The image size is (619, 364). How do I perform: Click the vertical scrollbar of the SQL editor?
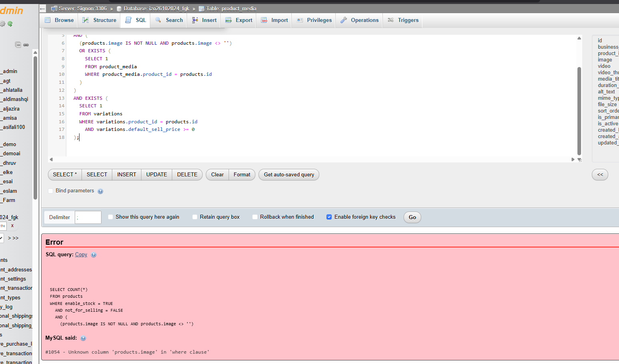tap(579, 111)
